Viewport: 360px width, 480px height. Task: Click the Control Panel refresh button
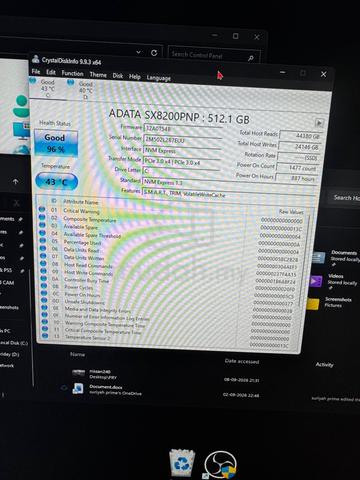(154, 53)
